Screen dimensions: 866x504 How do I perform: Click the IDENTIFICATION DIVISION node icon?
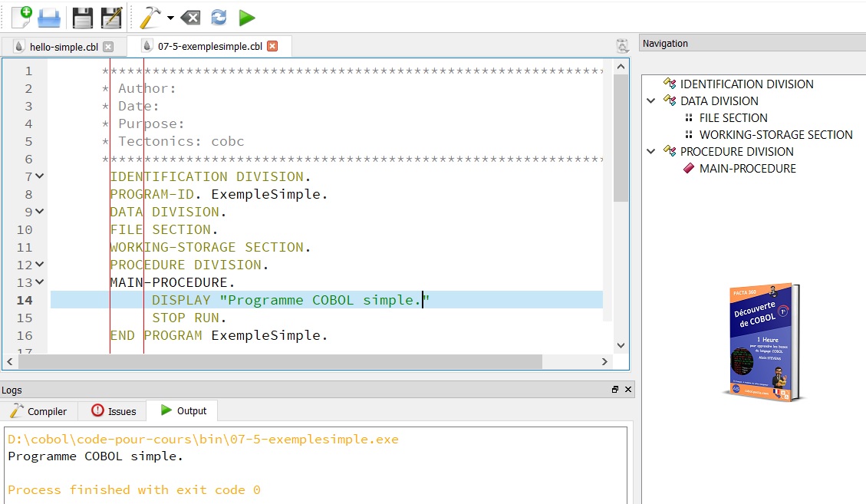(x=670, y=84)
